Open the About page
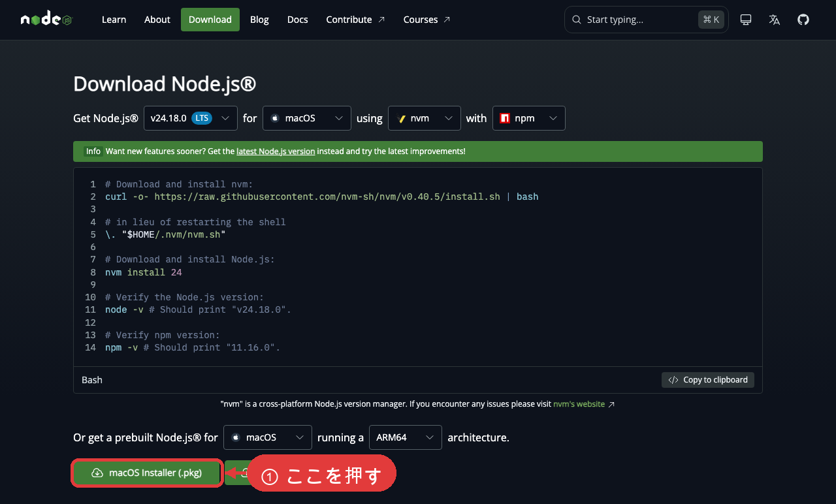 [x=157, y=20]
